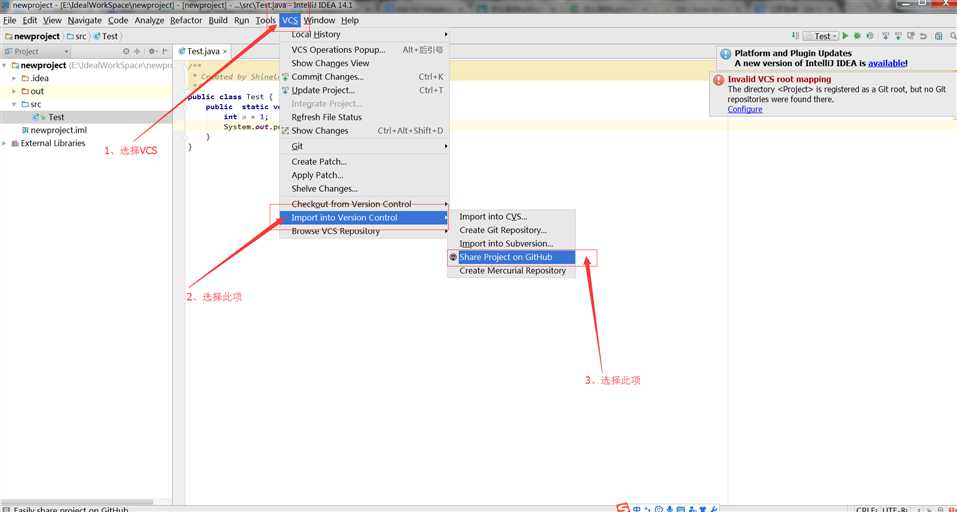The image size is (957, 512).
Task: Click the VCS Update Project toolbar icon
Action: click(x=886, y=36)
